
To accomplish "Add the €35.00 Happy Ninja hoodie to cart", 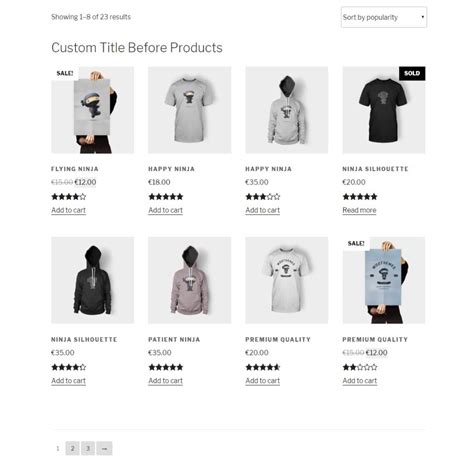I will coord(263,210).
